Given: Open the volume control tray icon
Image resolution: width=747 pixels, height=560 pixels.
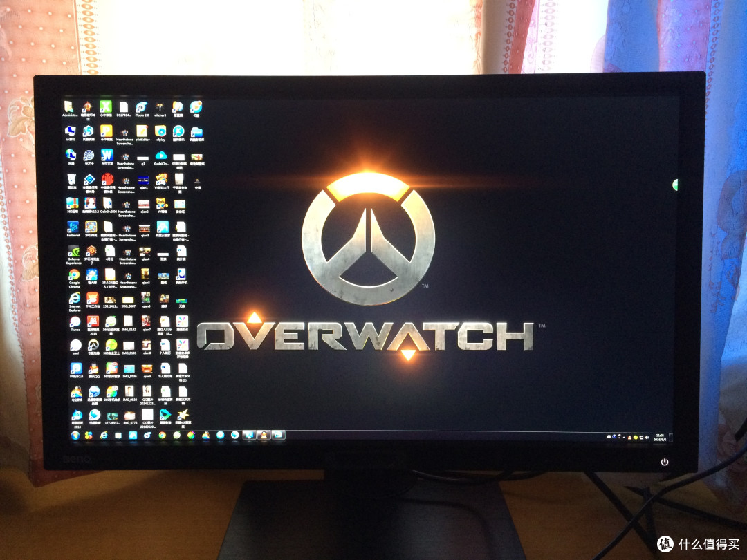Looking at the screenshot, I should coord(647,437).
